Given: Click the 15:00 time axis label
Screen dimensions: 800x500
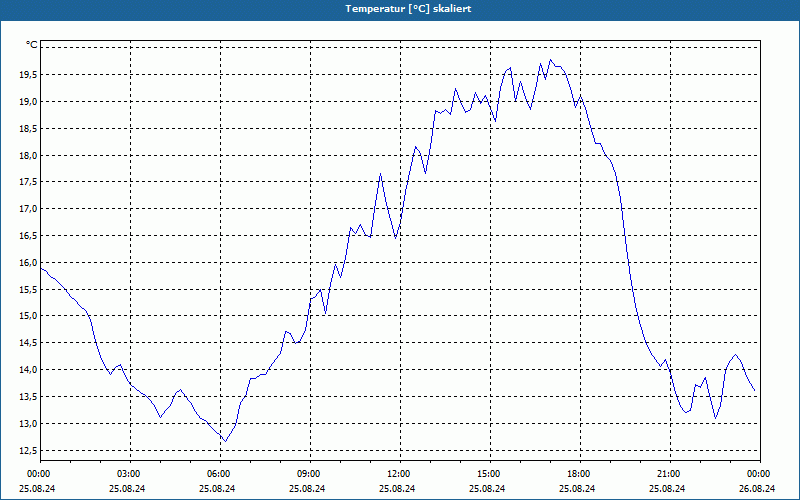Looking at the screenshot, I should pos(487,473).
